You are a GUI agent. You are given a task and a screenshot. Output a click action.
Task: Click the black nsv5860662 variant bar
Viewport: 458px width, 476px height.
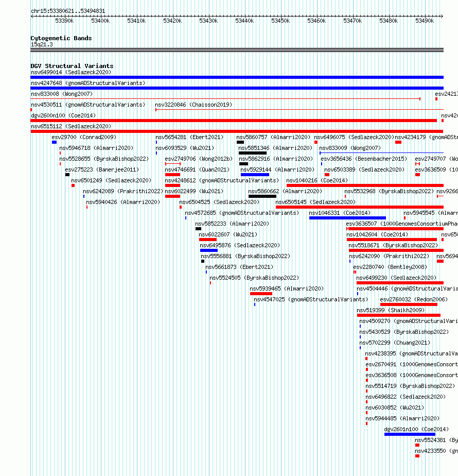(x=262, y=196)
